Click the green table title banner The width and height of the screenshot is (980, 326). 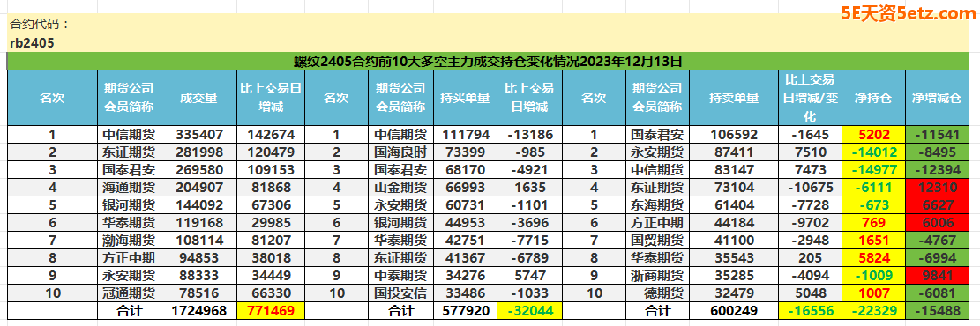coord(487,61)
